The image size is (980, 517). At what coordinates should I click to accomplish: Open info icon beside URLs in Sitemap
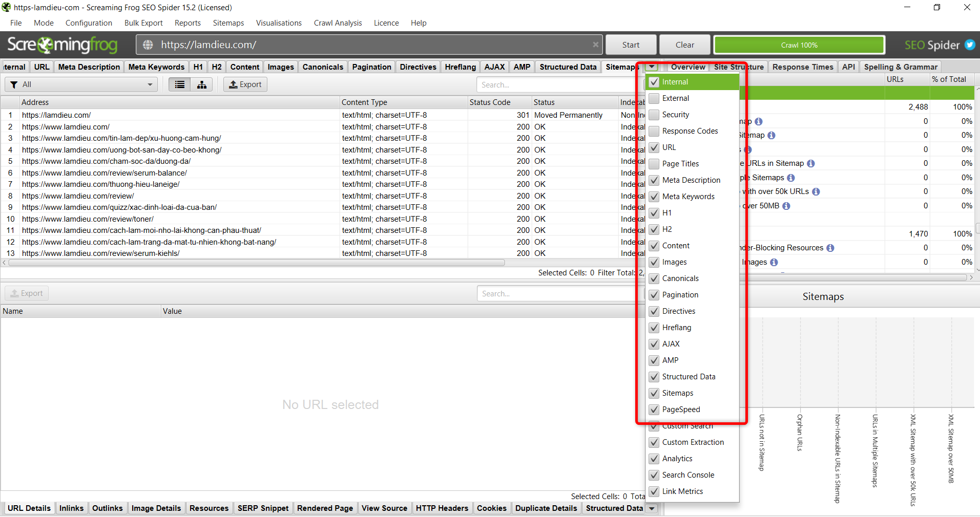click(811, 163)
